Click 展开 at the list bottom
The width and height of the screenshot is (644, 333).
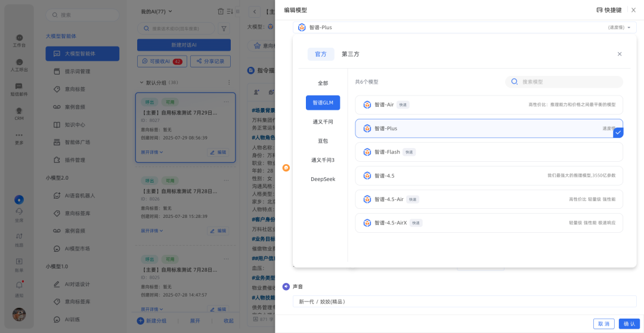[x=195, y=320]
